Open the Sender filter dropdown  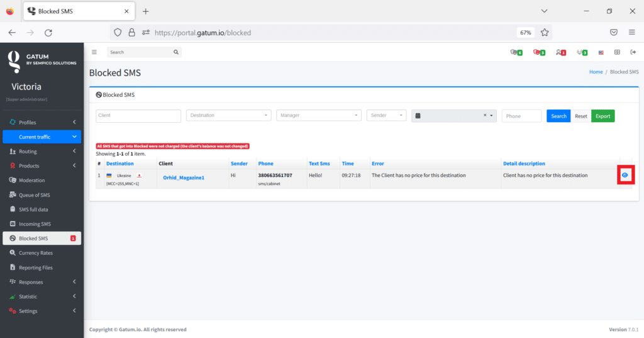(386, 116)
